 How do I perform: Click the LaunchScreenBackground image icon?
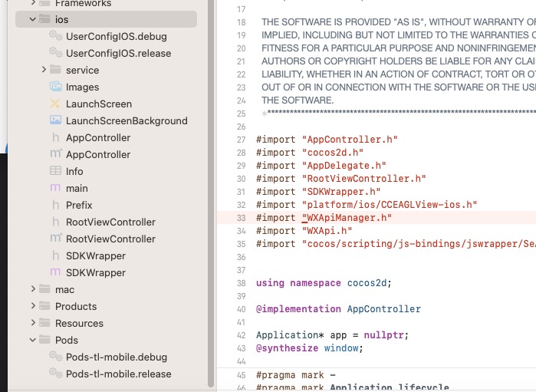(55, 120)
